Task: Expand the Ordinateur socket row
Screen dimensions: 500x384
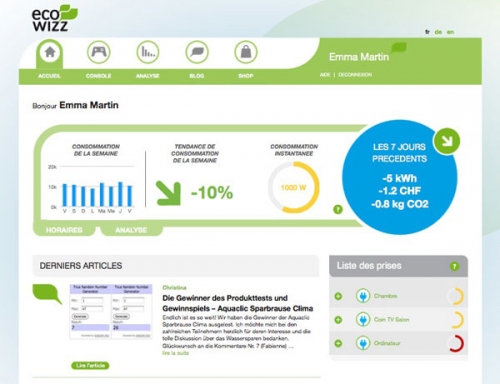Action: pyautogui.click(x=338, y=343)
